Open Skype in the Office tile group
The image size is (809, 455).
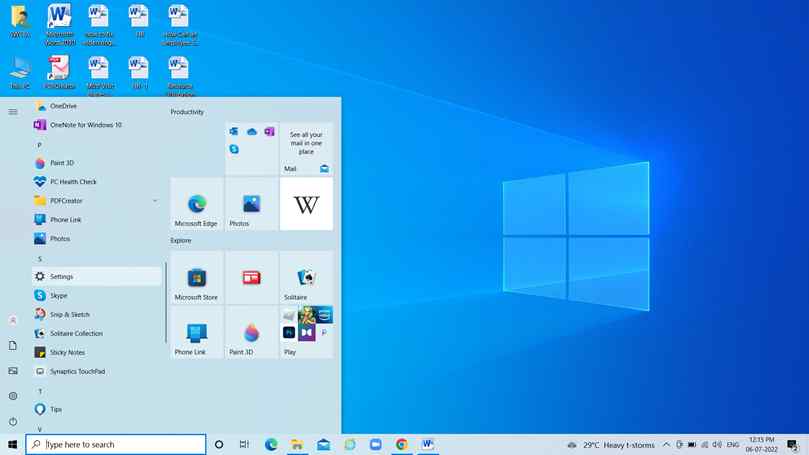click(234, 149)
